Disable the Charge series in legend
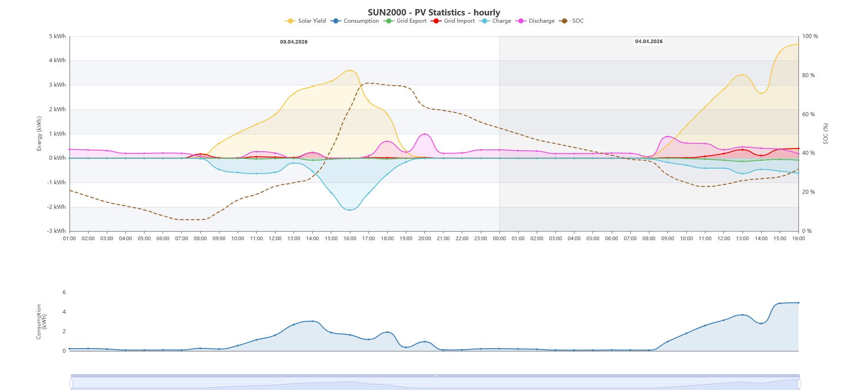This screenshot has width=868, height=390. pos(495,21)
